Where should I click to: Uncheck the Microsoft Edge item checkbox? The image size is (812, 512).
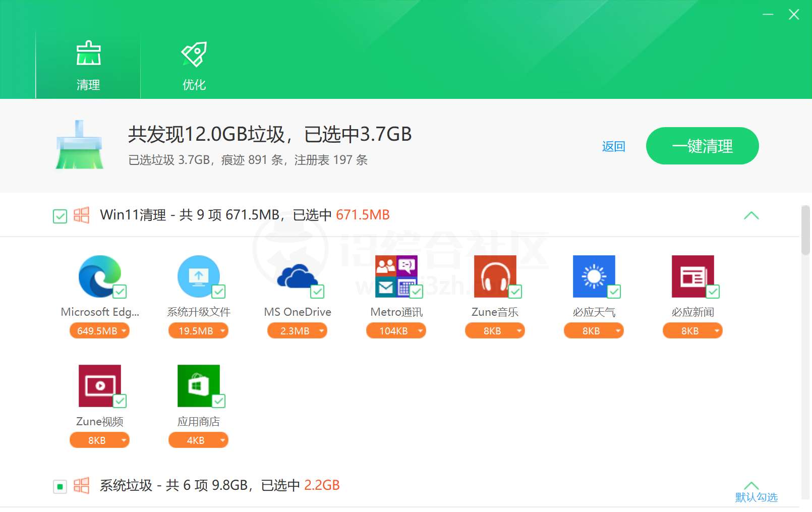pyautogui.click(x=120, y=292)
